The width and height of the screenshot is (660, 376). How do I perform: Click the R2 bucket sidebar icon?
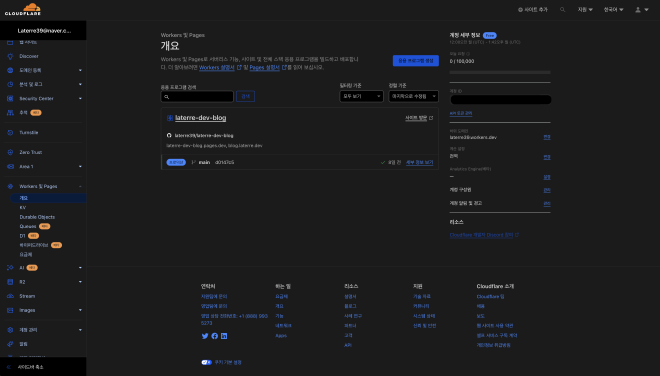[x=10, y=282]
